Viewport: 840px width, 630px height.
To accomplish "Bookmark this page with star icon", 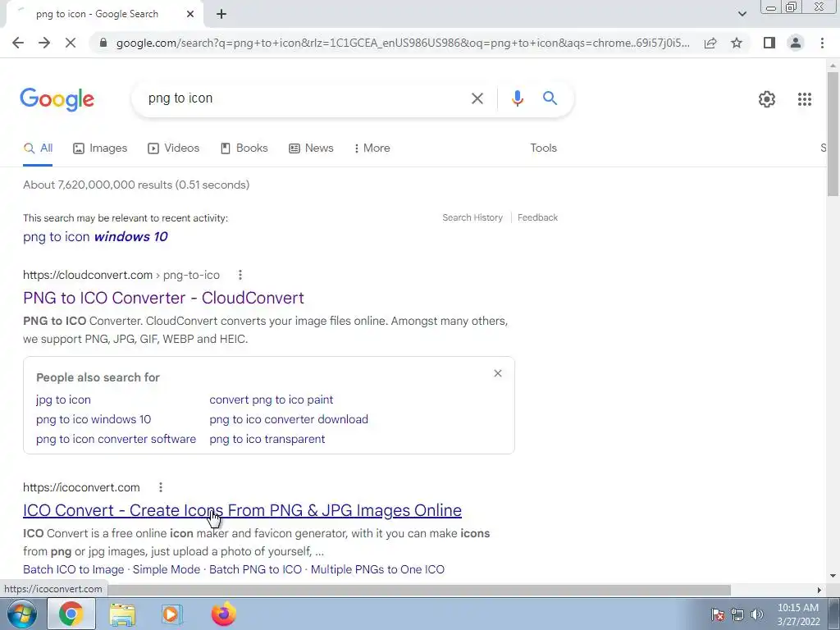I will pyautogui.click(x=737, y=43).
